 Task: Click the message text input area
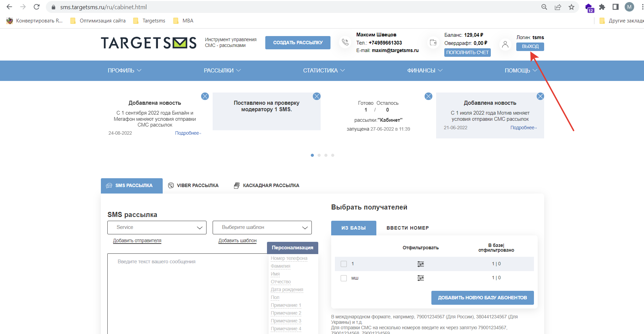pyautogui.click(x=188, y=294)
